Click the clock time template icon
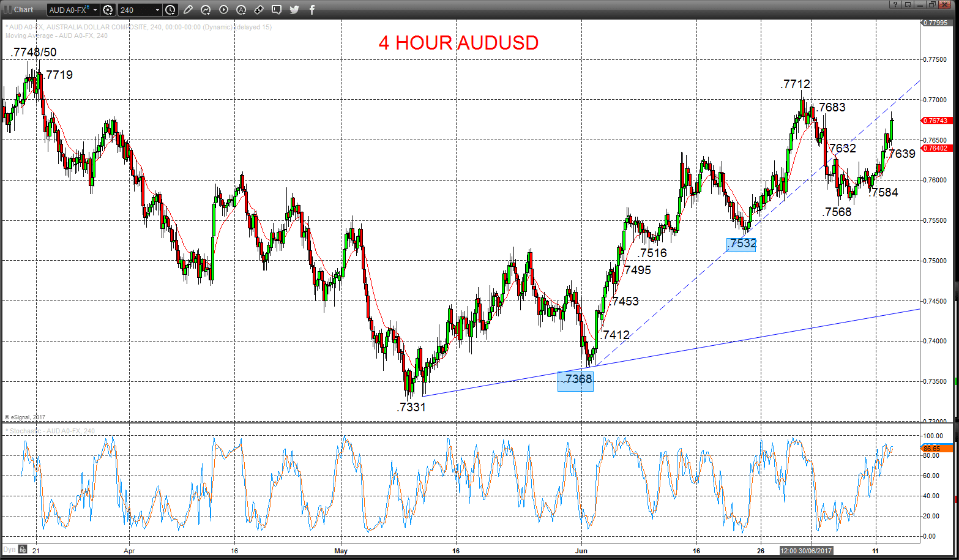The height and width of the screenshot is (560, 959). (170, 10)
